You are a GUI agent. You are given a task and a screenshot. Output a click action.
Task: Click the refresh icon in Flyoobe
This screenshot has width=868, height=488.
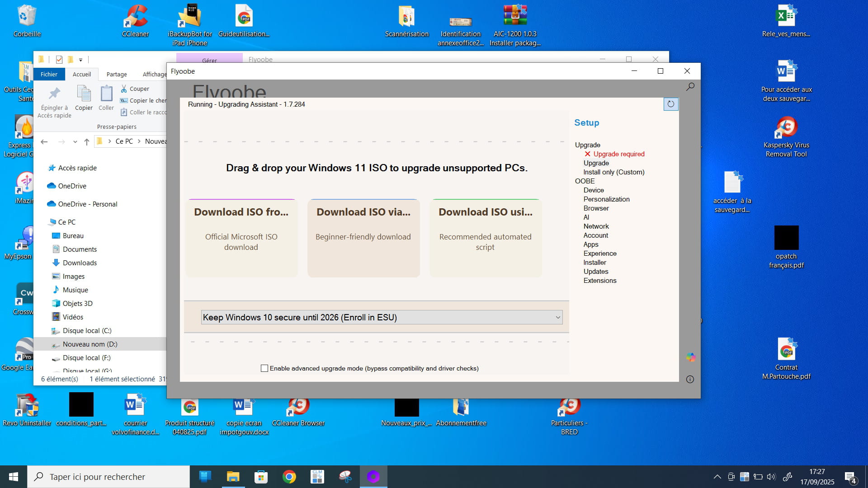click(671, 104)
